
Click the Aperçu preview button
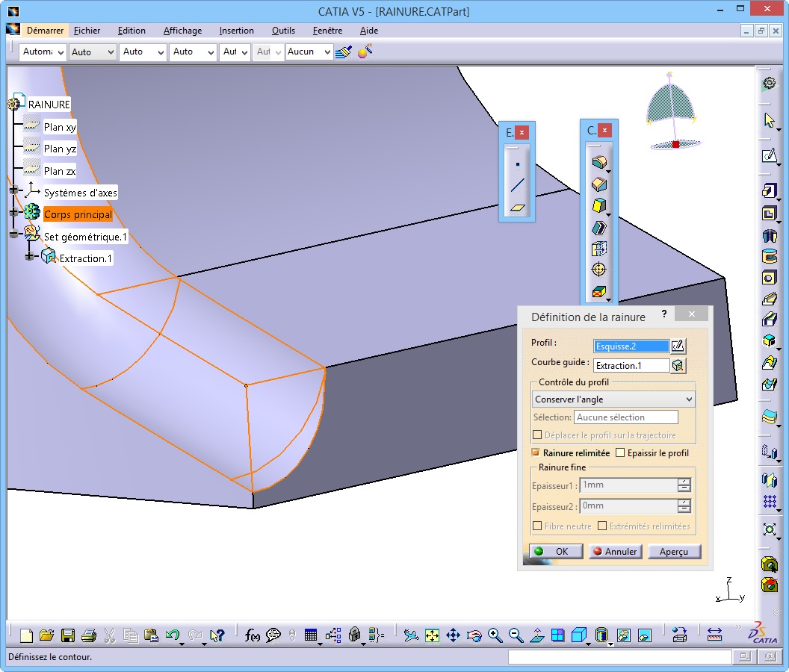point(674,551)
